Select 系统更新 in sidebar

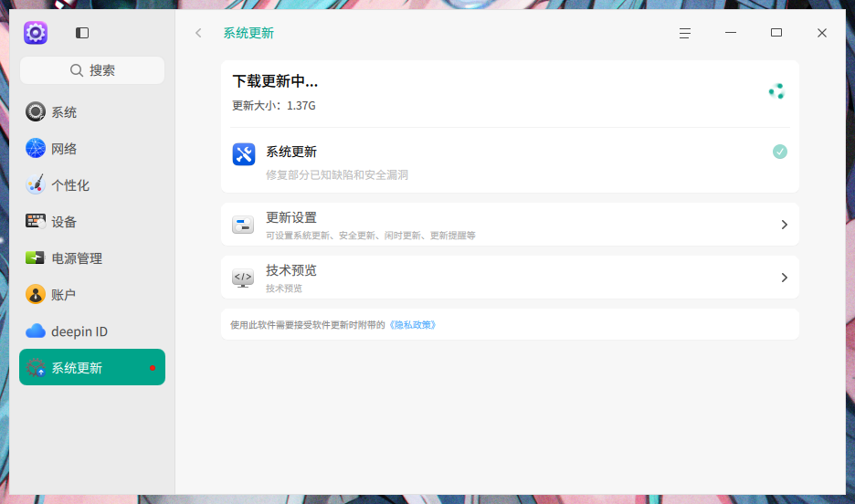pyautogui.click(x=92, y=367)
